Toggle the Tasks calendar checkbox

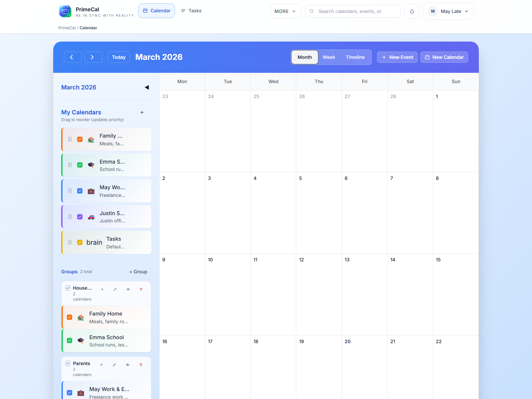(x=80, y=242)
